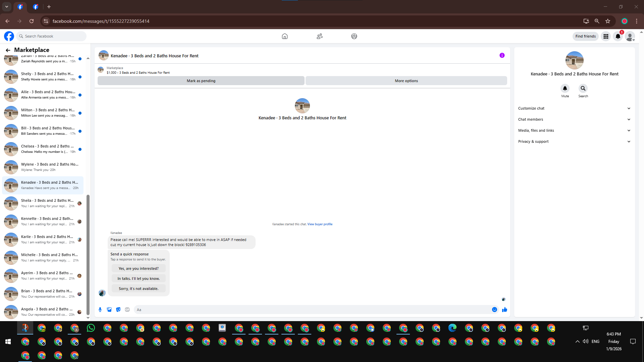
Task: Click Mark as pending button
Action: click(201, 81)
